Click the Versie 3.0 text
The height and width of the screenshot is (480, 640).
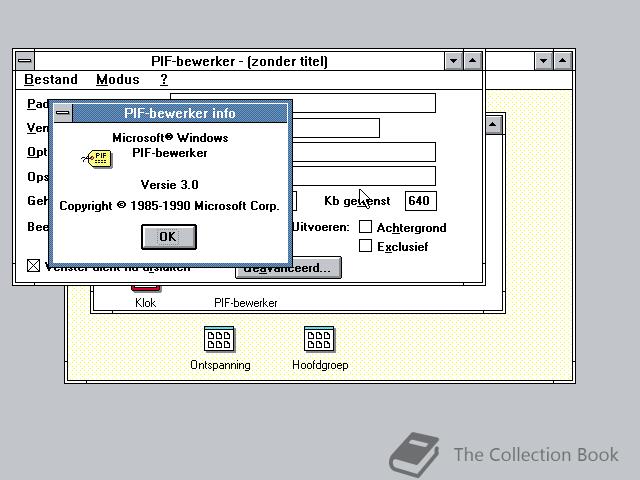pos(170,185)
